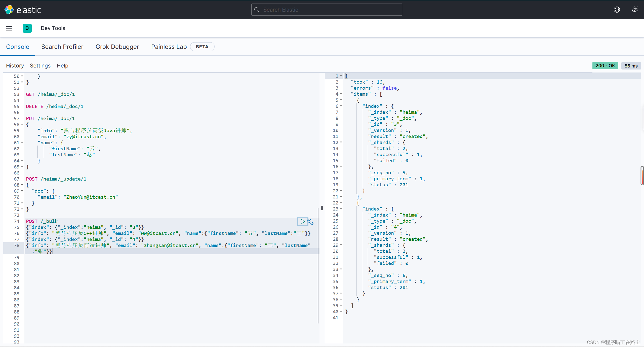The width and height of the screenshot is (644, 347).
Task: Click the pane resize divider handle
Action: [x=322, y=208]
